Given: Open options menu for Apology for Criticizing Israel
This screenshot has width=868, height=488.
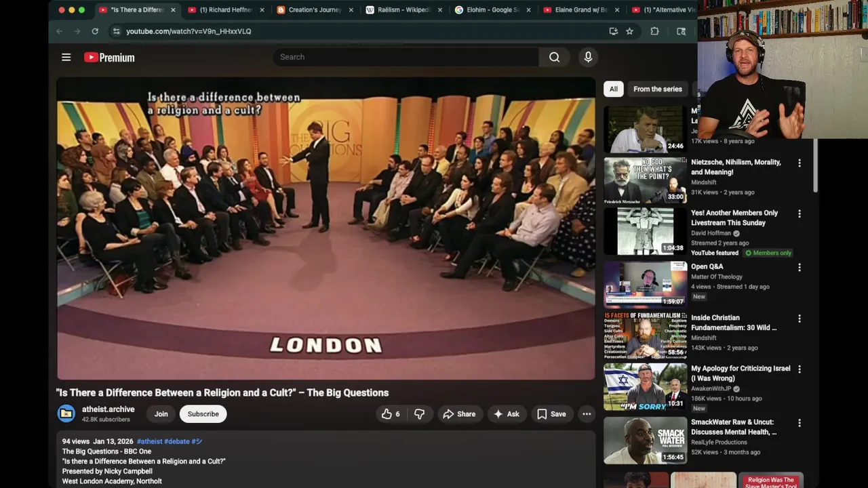Looking at the screenshot, I should pos(799,369).
